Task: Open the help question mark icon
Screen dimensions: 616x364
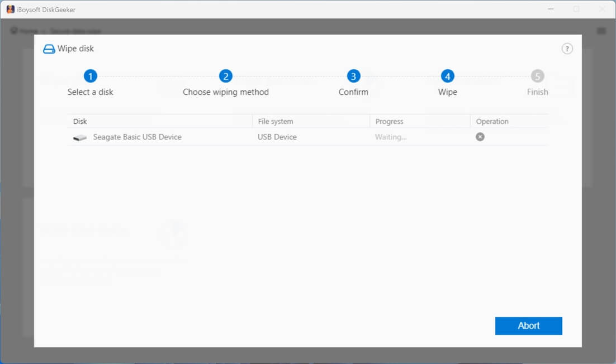Action: click(x=567, y=49)
